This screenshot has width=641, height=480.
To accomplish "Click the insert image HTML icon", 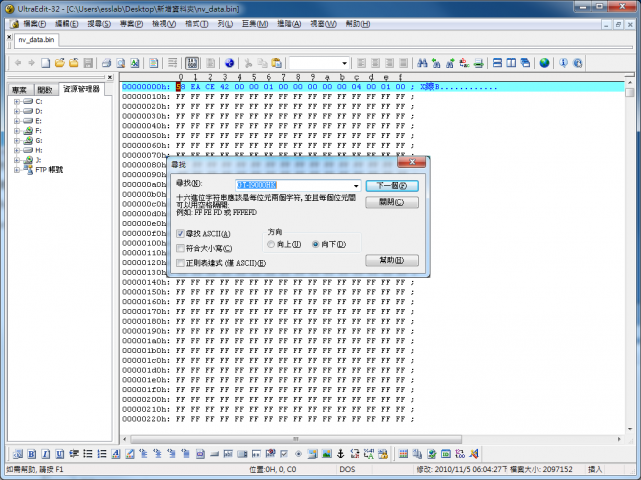I will click(x=326, y=454).
